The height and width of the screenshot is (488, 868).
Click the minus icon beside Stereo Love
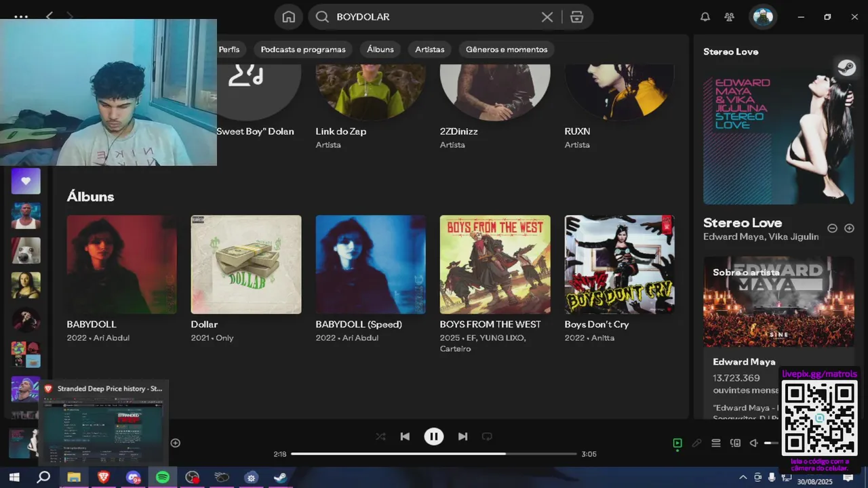(832, 228)
